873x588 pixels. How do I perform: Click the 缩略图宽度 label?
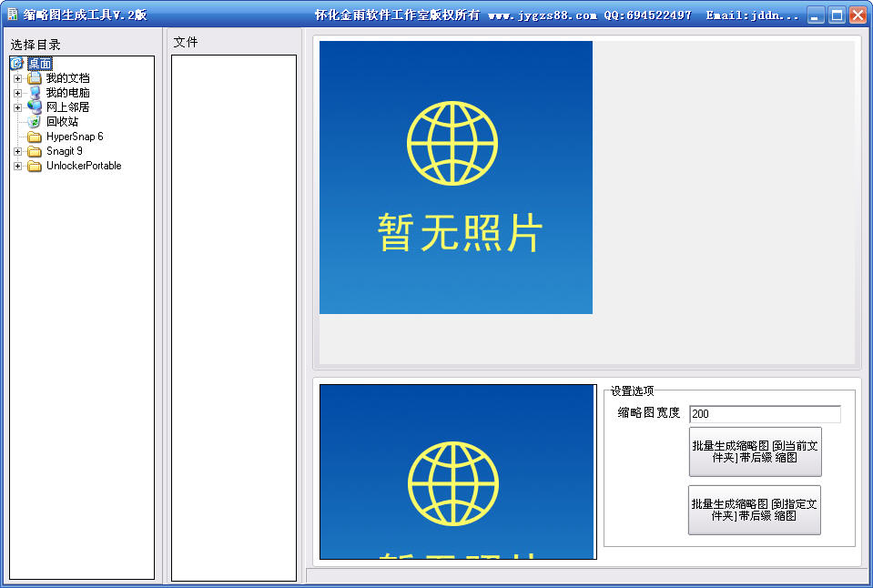(x=649, y=412)
